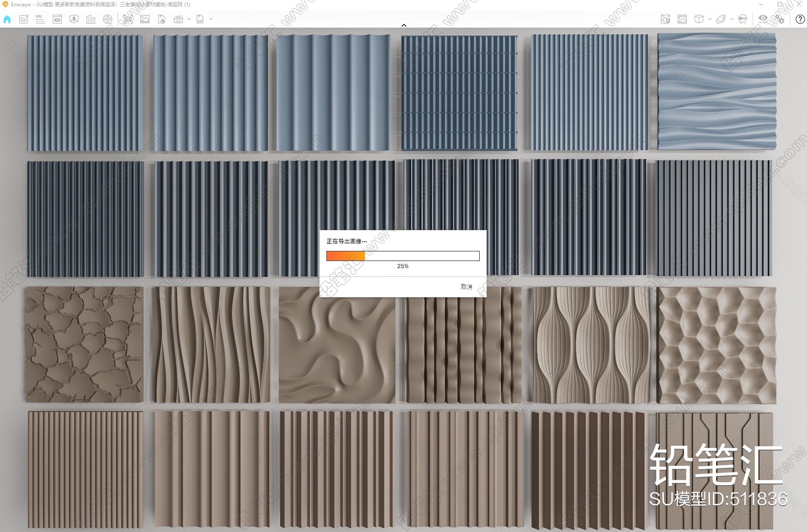
Task: Expand the EXE export options arrow
Action: click(x=211, y=19)
